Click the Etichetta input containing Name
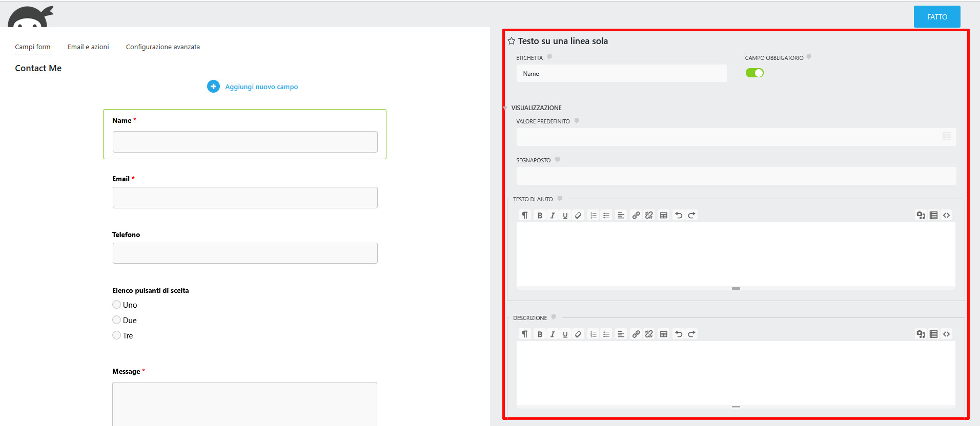The image size is (980, 426). point(622,73)
